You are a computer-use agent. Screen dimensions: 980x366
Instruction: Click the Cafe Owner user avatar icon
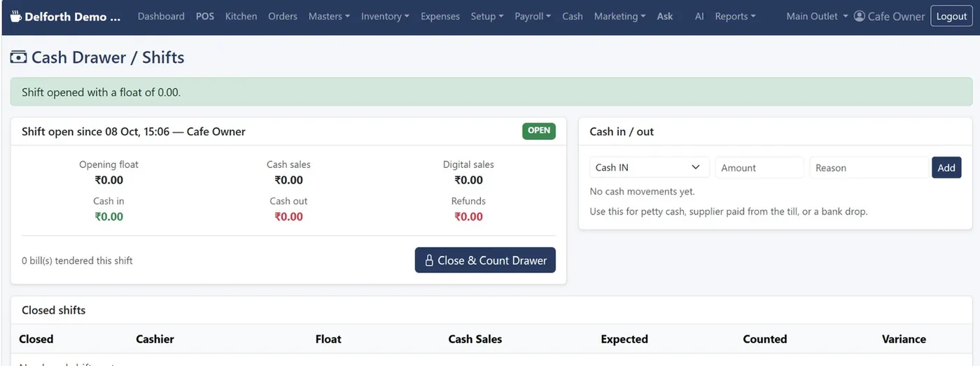[860, 16]
